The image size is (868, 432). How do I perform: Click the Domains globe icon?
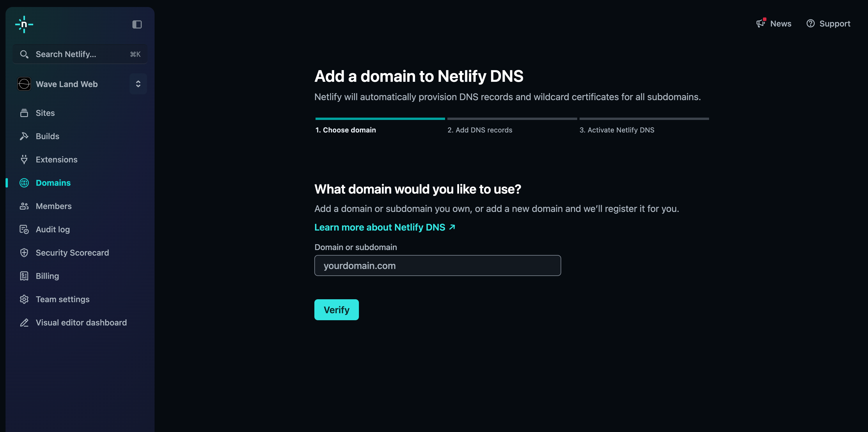pos(24,182)
